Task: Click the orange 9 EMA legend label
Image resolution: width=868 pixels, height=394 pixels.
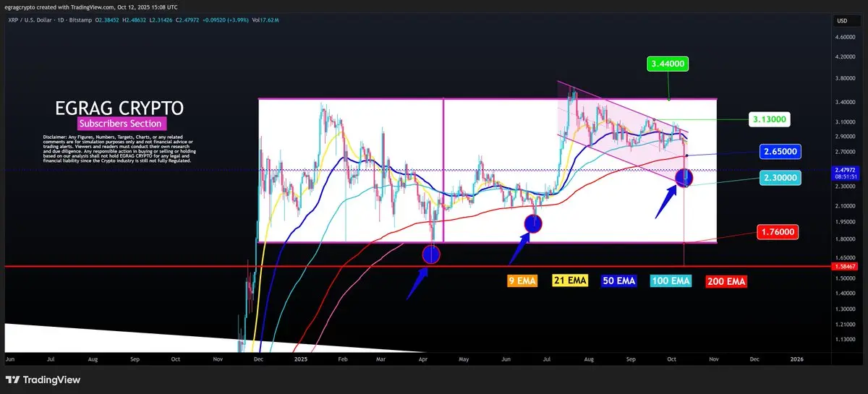Action: pos(522,280)
